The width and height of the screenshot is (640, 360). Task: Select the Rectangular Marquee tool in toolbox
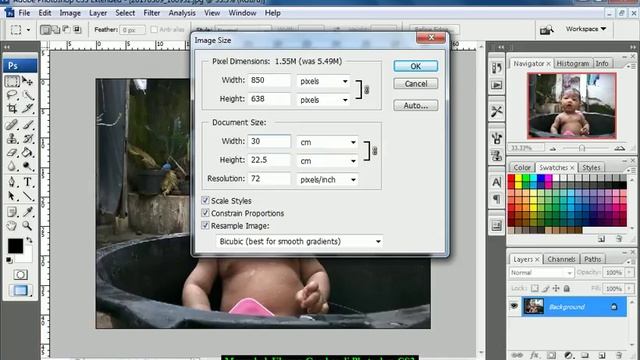click(x=12, y=81)
